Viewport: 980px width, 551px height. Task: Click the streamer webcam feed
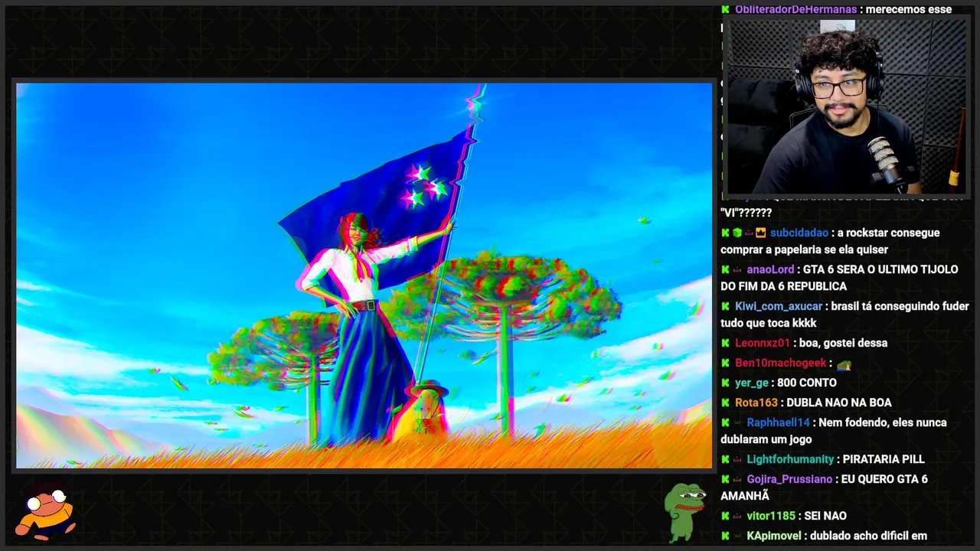click(845, 106)
